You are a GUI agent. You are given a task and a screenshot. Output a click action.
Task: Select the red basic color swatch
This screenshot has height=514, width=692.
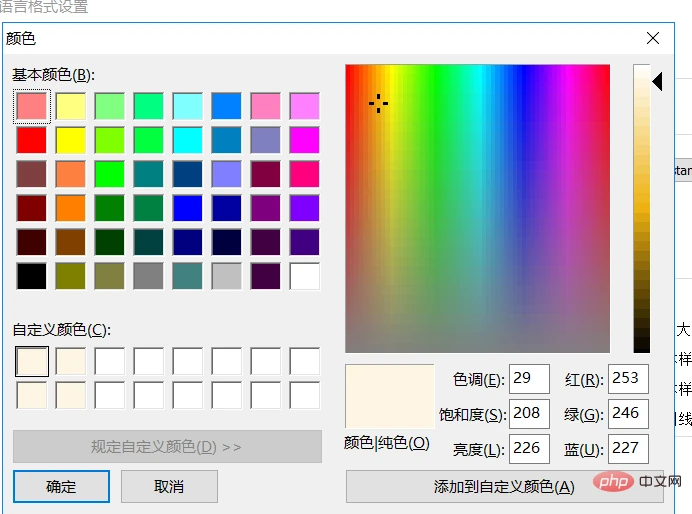click(31, 139)
